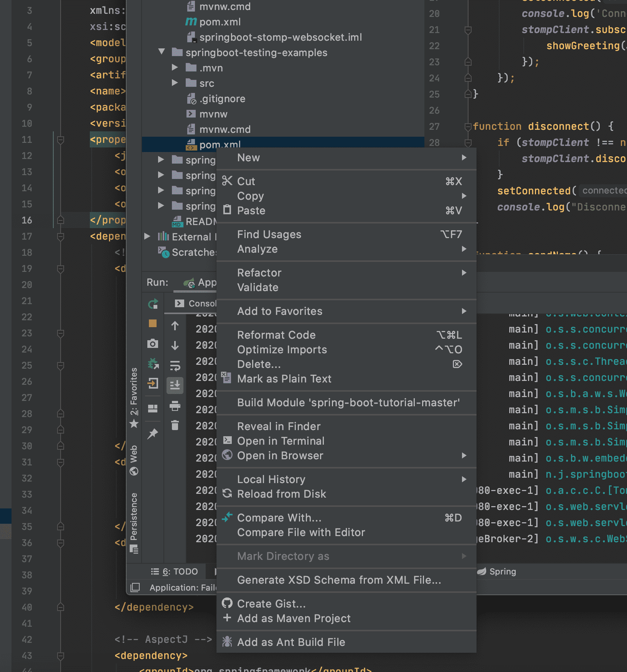The height and width of the screenshot is (672, 627).
Task: Stop the running application with the orange square
Action: click(153, 323)
